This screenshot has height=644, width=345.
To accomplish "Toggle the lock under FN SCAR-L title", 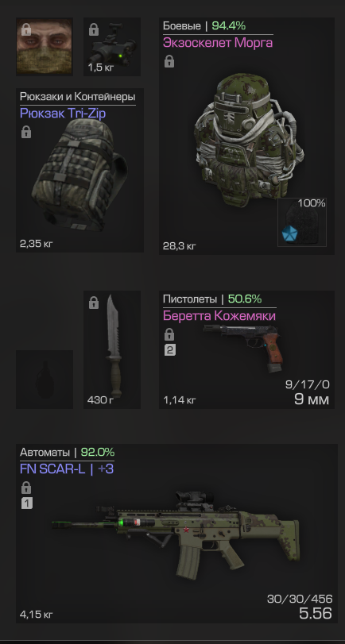I will tap(27, 488).
